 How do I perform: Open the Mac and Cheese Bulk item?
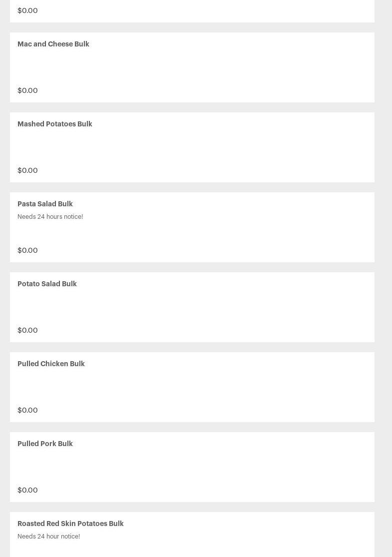53,44
